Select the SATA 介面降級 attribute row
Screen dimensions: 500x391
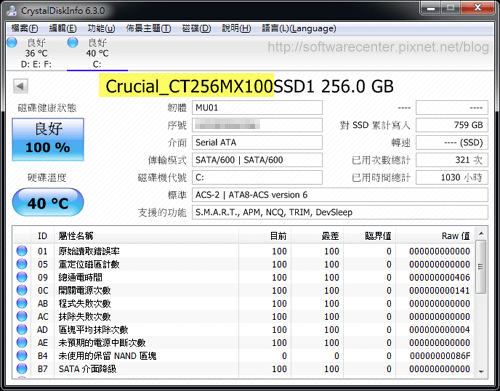click(x=243, y=369)
